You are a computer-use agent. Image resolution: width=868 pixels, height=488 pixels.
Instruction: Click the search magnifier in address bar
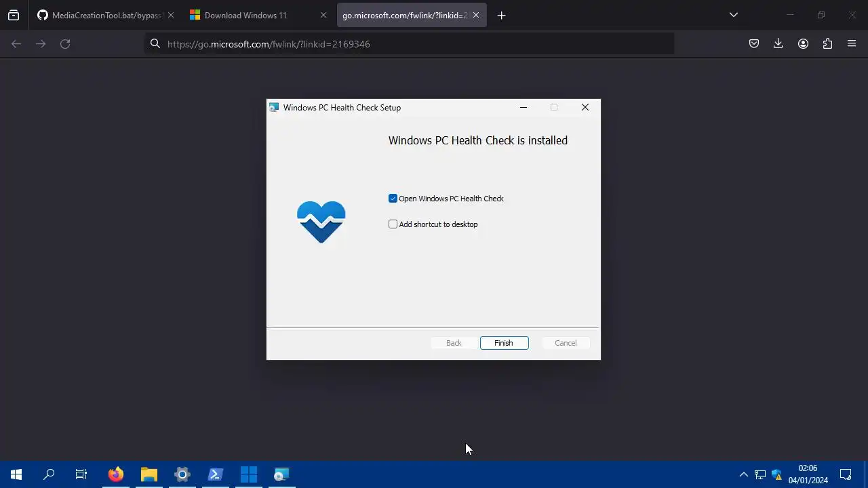point(155,44)
